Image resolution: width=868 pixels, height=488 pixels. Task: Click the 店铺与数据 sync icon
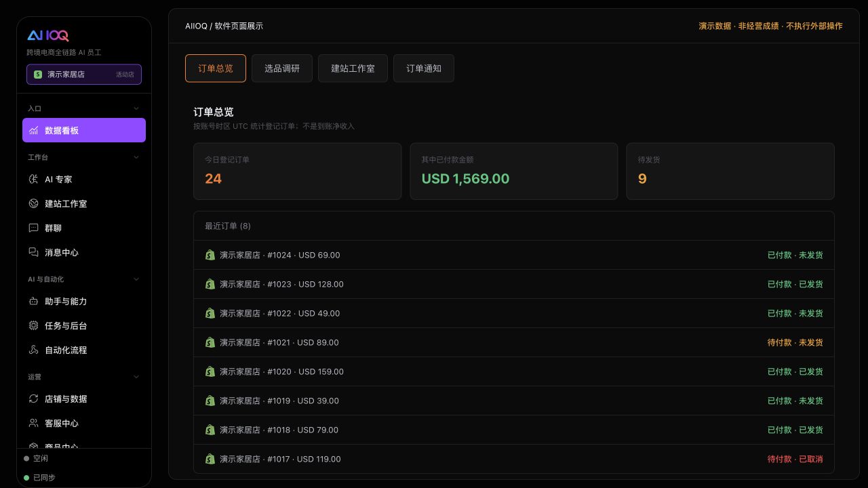33,399
